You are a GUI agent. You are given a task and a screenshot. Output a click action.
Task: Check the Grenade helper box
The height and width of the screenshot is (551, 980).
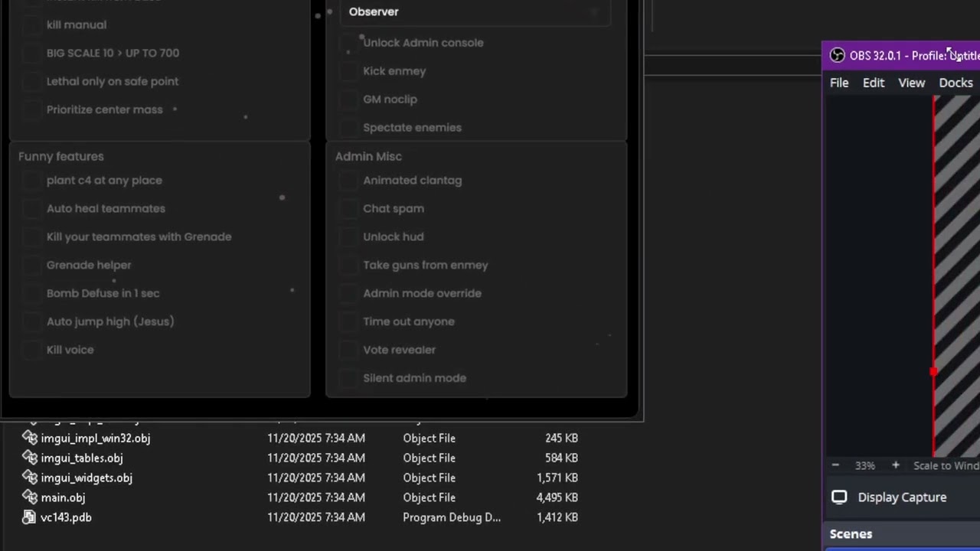(31, 265)
